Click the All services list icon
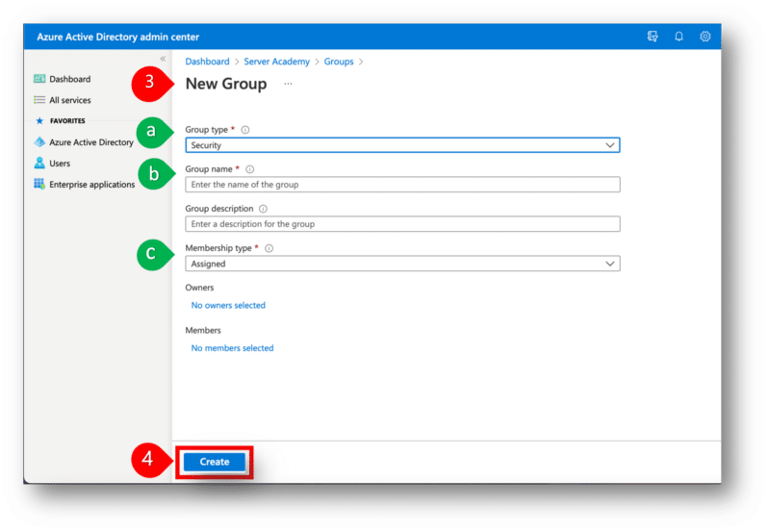Screen dimensions: 770x532 pyautogui.click(x=39, y=100)
